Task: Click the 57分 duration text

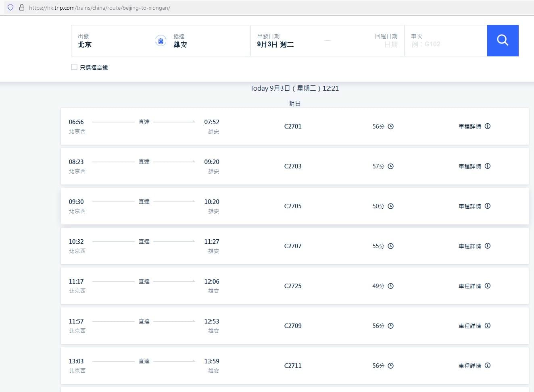Action: coord(378,166)
